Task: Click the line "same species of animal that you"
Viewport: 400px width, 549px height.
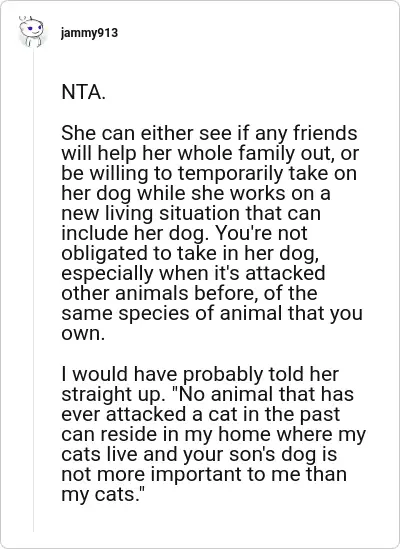Action: coord(212,313)
